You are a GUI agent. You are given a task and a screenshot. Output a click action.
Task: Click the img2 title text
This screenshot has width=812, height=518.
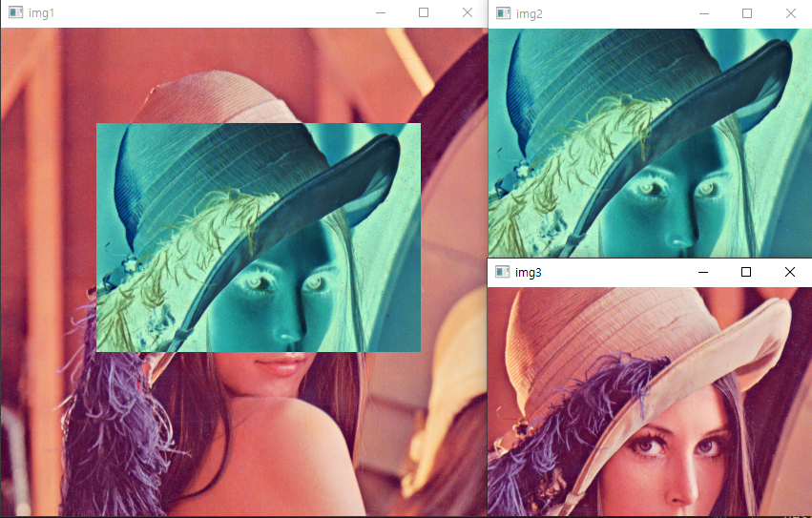[x=530, y=14]
